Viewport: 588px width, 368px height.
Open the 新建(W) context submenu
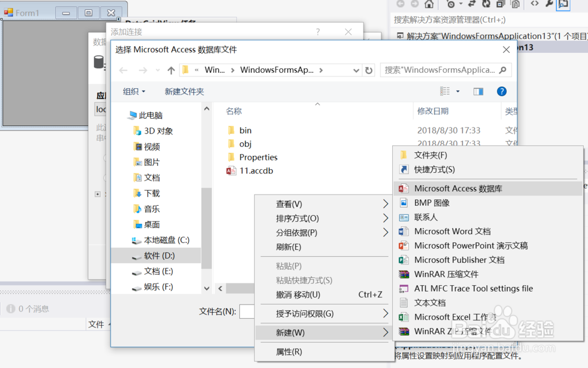coord(324,333)
